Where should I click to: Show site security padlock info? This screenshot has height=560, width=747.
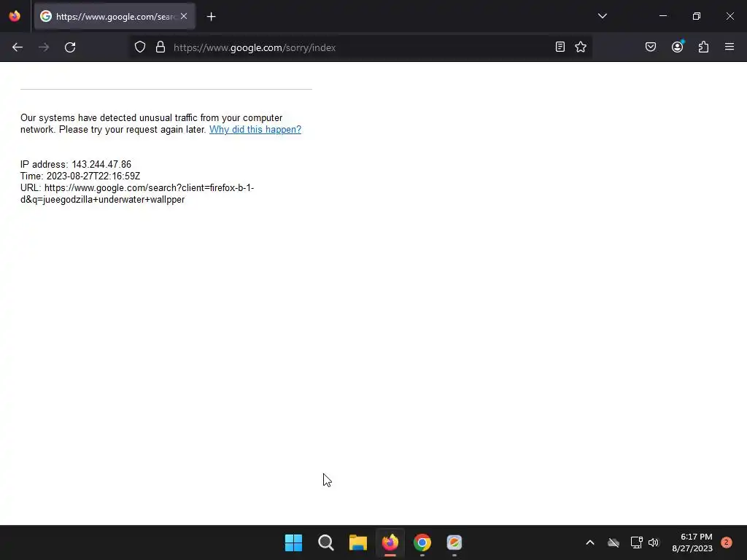160,47
